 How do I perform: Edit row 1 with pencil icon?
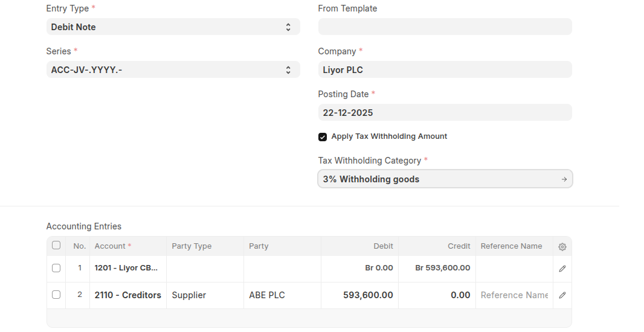coord(562,269)
